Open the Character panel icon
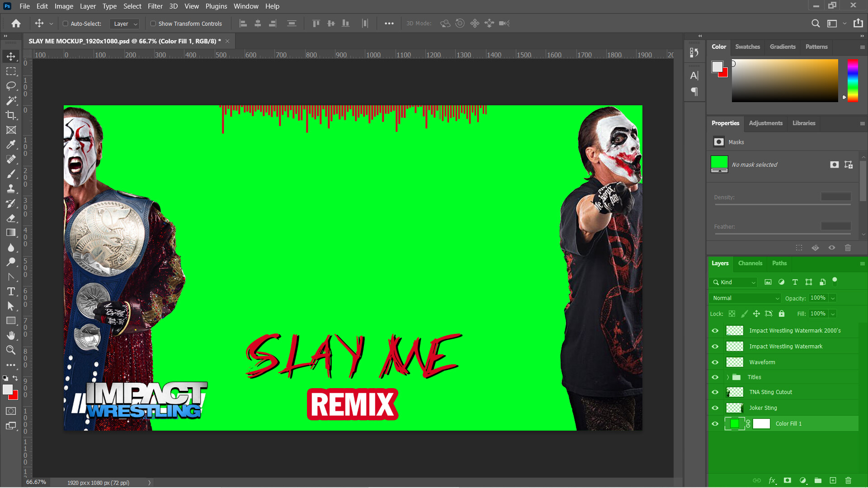This screenshot has height=488, width=868. pos(694,75)
